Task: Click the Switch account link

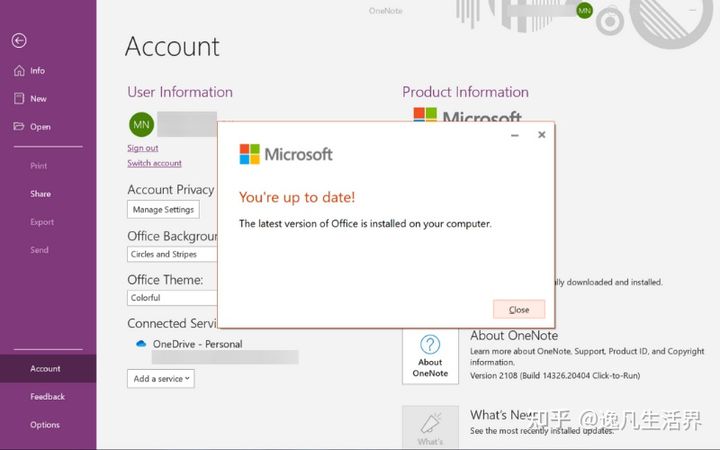Action: [154, 163]
